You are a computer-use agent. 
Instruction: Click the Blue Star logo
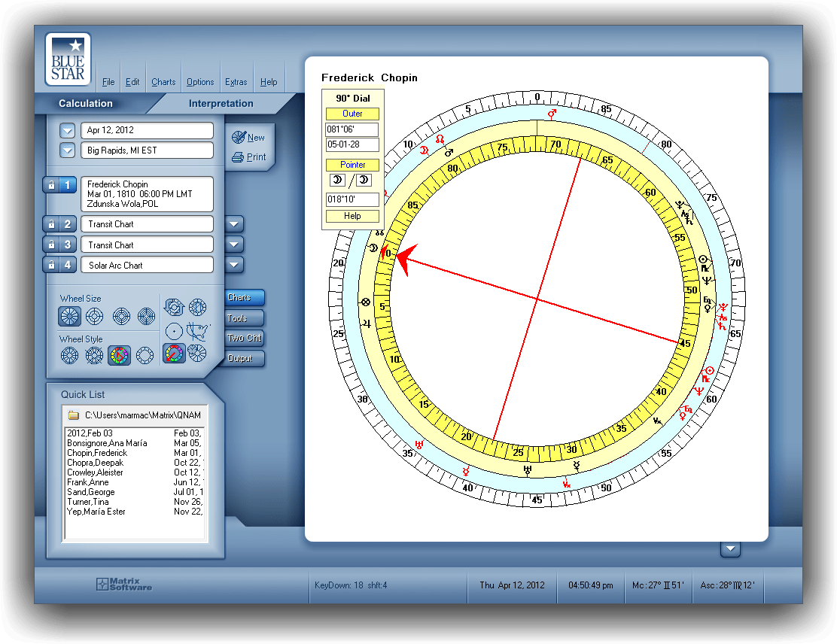68,59
